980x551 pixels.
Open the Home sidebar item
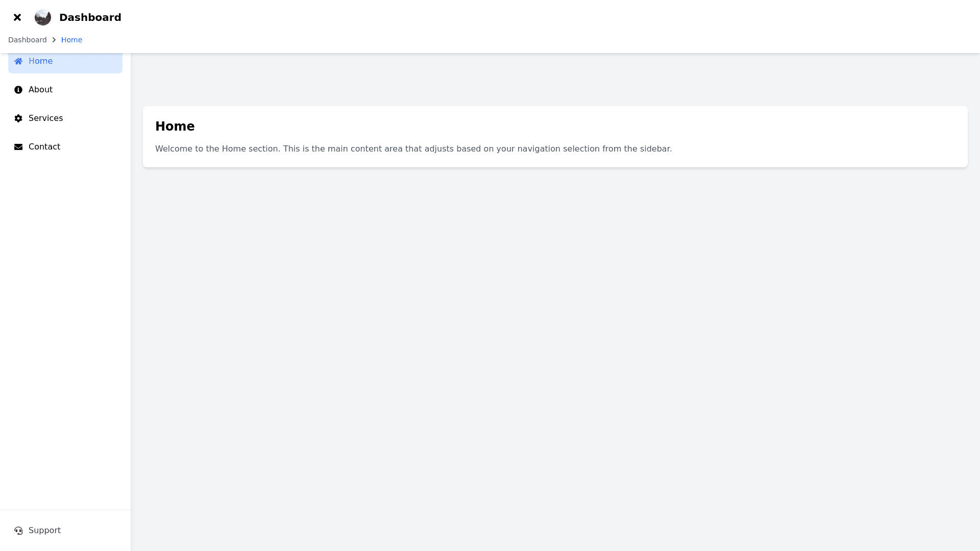pos(65,61)
